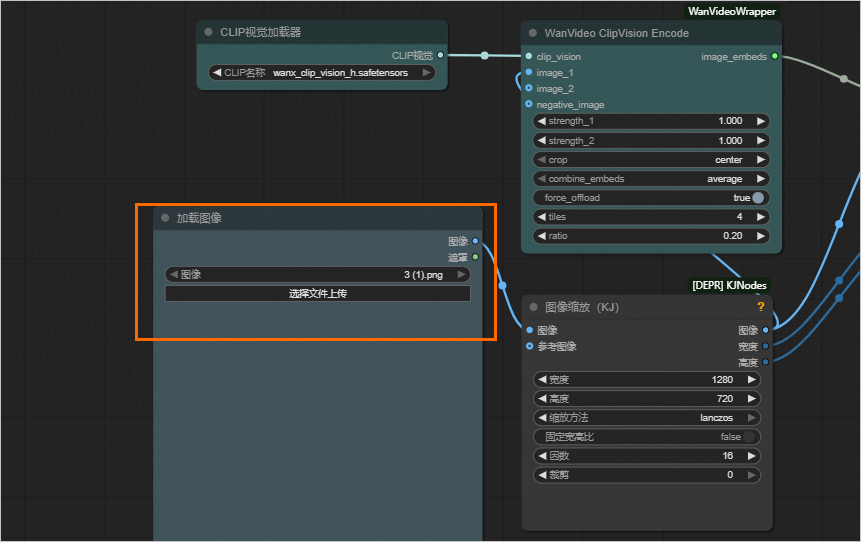Decrease 高度 720 with left arrow
This screenshot has height=542, width=861.
tap(543, 399)
